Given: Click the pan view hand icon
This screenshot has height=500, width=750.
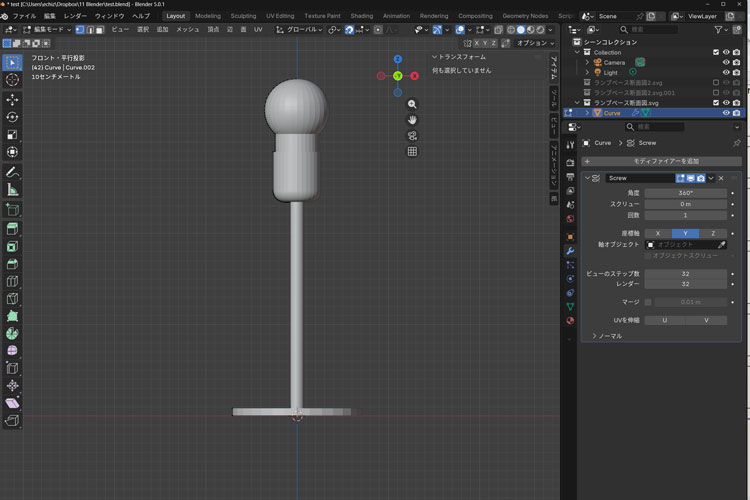Looking at the screenshot, I should (412, 120).
